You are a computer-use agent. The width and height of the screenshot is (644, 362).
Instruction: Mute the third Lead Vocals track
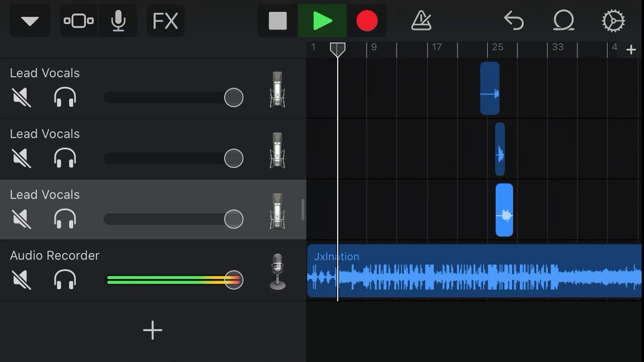click(x=22, y=219)
